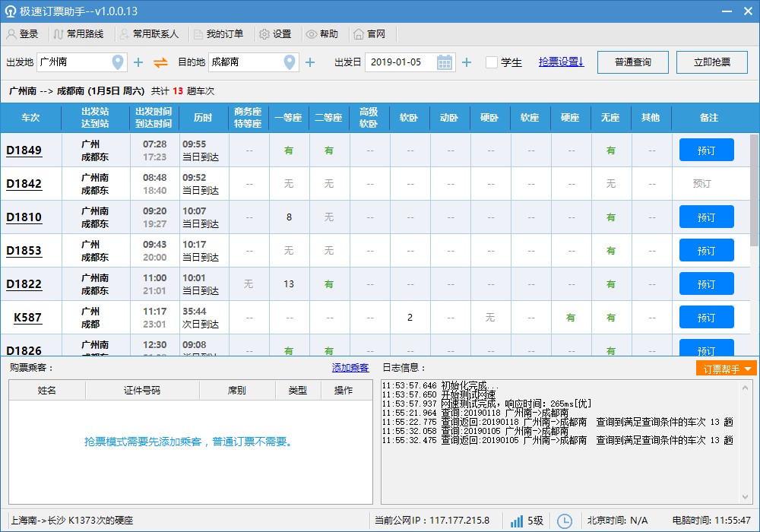Enable the 学生 student checkbox
Viewport: 760px width, 532px height.
point(492,62)
